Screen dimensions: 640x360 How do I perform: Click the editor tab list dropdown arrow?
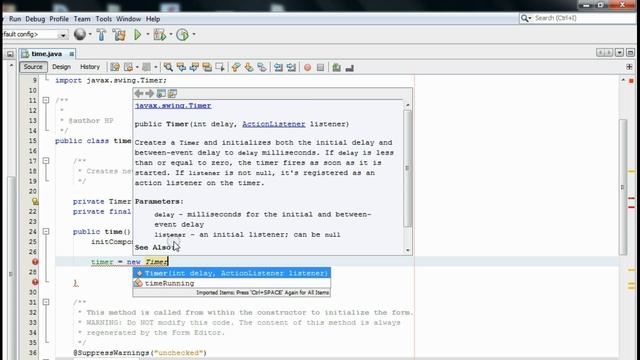619,53
